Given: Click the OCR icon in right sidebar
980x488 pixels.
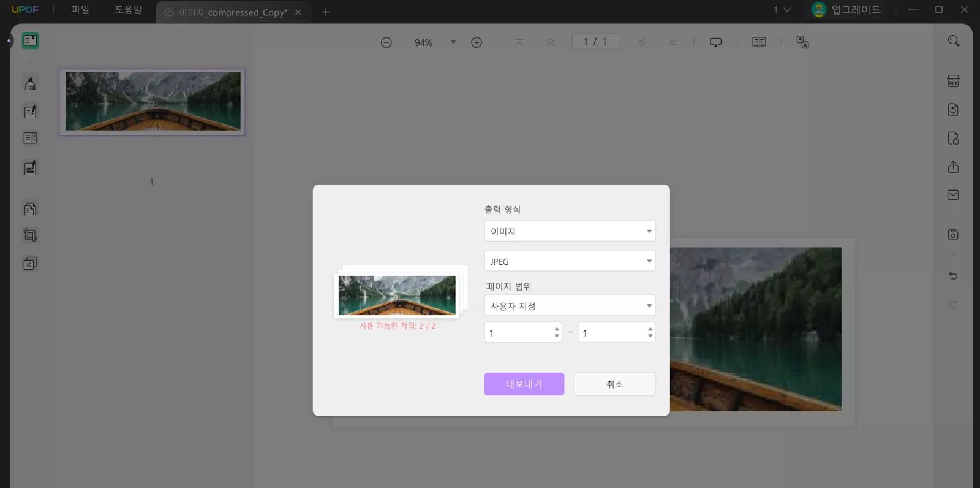Looking at the screenshot, I should click(953, 82).
